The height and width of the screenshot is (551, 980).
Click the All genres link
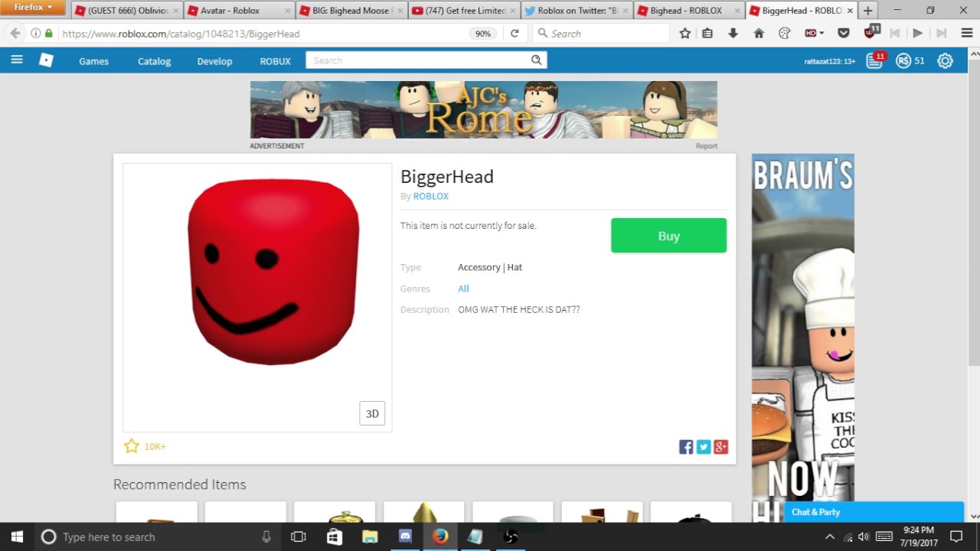coord(463,289)
